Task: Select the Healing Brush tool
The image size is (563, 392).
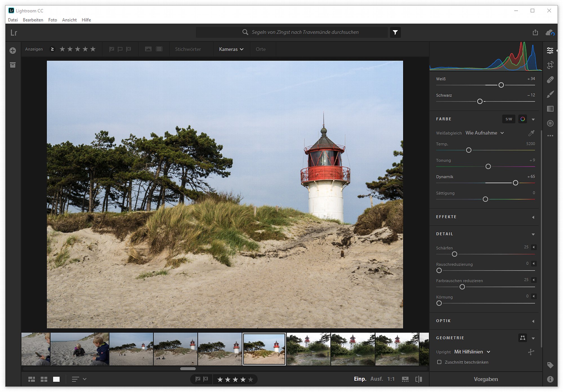Action: click(x=550, y=80)
